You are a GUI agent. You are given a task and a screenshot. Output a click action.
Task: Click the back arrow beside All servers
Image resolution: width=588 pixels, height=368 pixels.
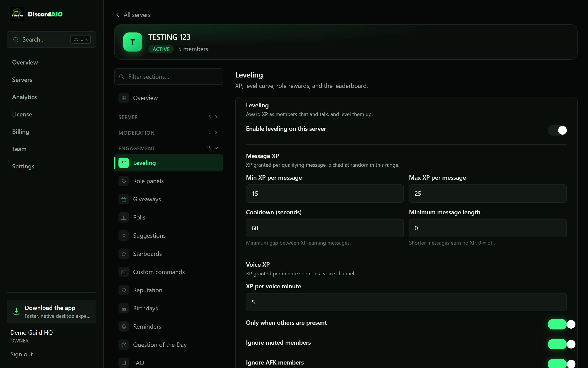118,15
